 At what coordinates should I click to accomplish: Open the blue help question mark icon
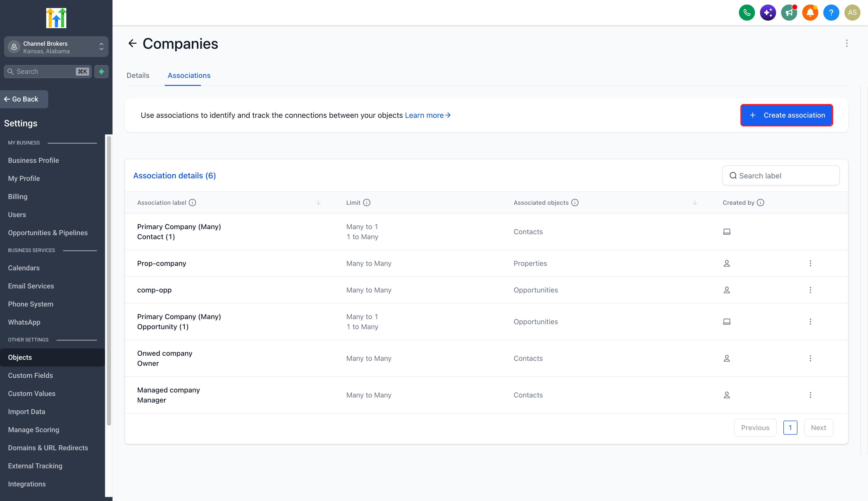[x=831, y=13]
